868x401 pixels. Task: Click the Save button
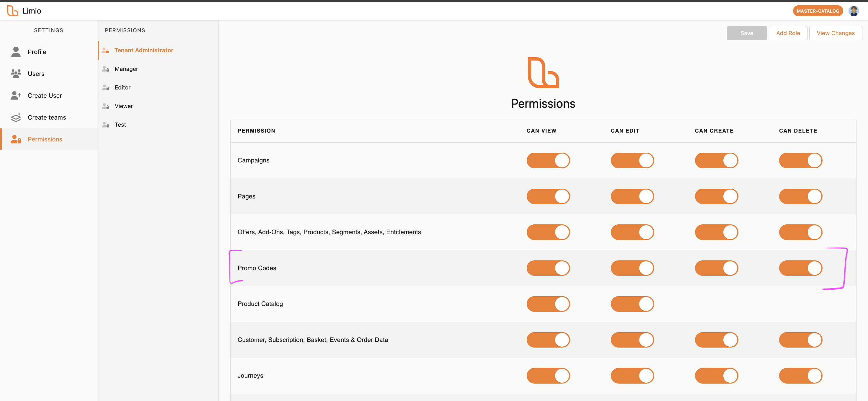click(x=747, y=33)
